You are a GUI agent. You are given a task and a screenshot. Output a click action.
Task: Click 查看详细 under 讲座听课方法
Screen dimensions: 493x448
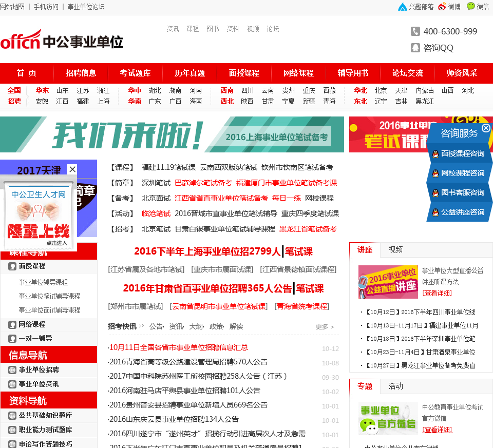coord(437,293)
